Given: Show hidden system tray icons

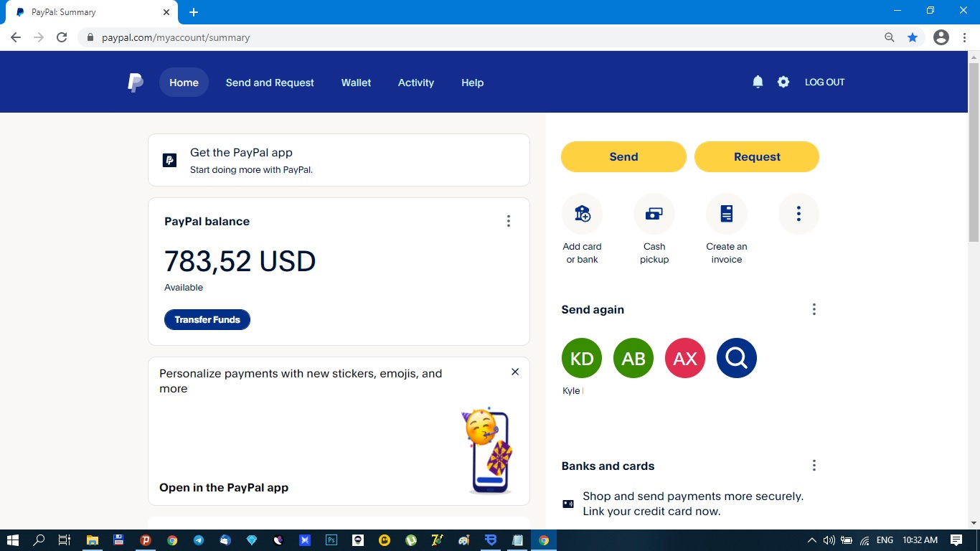Looking at the screenshot, I should (812, 540).
